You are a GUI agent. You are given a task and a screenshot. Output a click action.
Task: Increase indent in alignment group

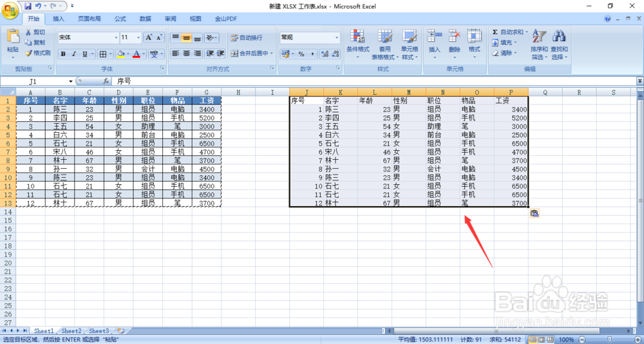tap(221, 53)
